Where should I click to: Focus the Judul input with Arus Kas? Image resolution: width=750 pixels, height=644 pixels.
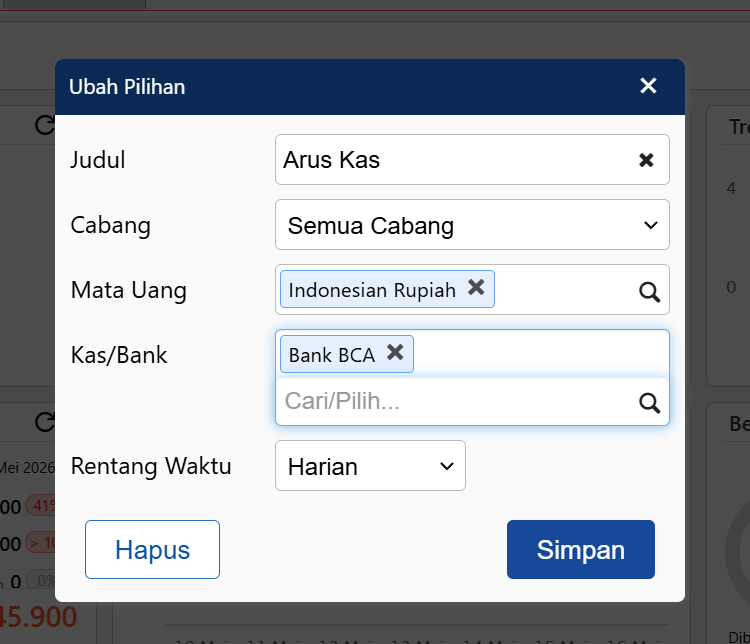pos(472,160)
